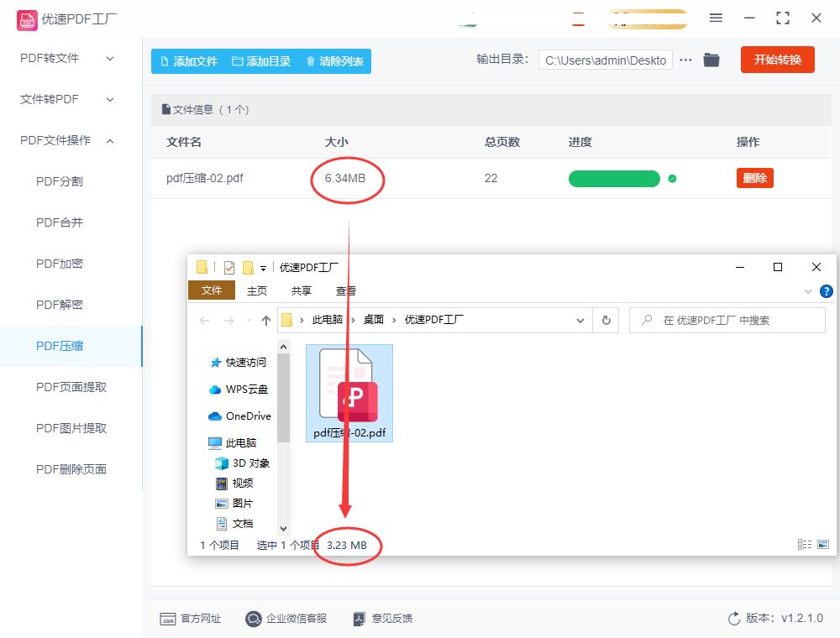The height and width of the screenshot is (638, 840).
Task: Click the page count 22 cell
Action: [x=491, y=178]
